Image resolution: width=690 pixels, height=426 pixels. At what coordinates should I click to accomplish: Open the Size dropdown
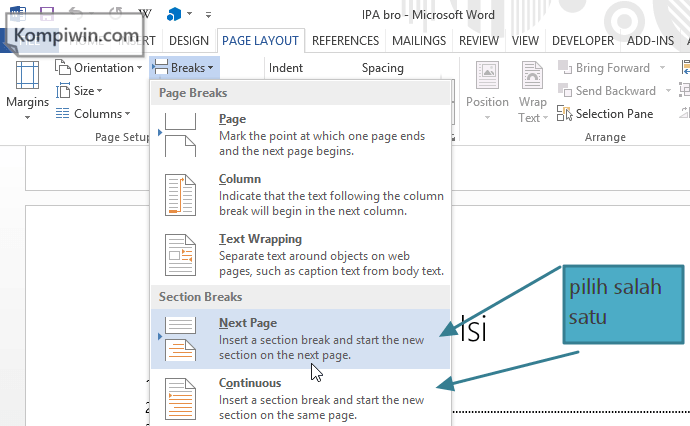point(79,91)
